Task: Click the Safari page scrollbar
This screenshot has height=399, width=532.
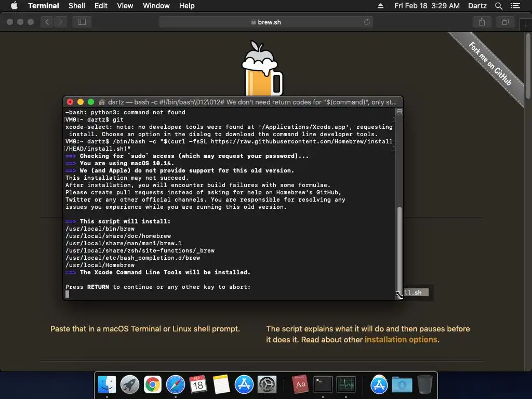Action: click(528, 65)
